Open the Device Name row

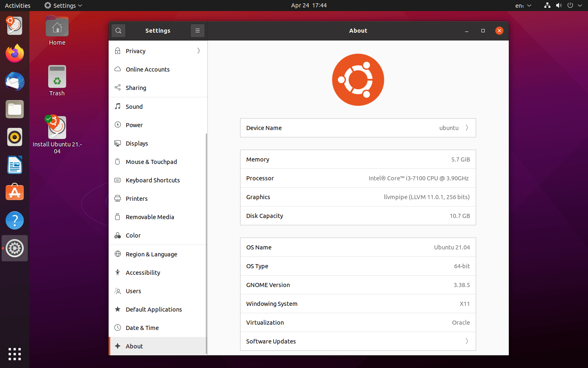pyautogui.click(x=358, y=128)
